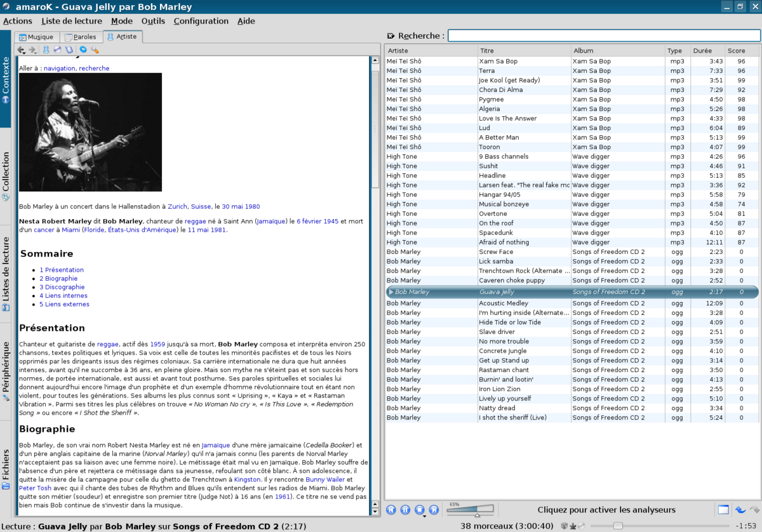The image size is (762, 532).
Task: Switch to the Musique tab
Action: pos(36,37)
